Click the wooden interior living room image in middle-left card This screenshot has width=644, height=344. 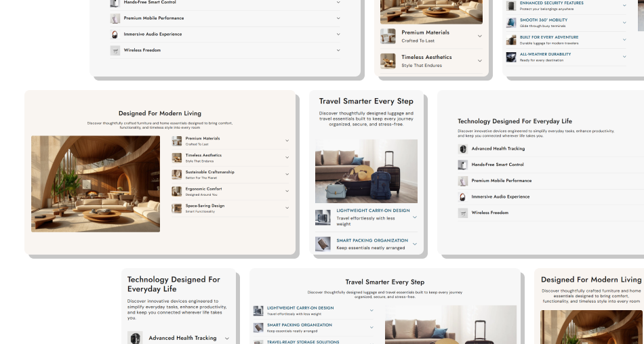click(96, 184)
